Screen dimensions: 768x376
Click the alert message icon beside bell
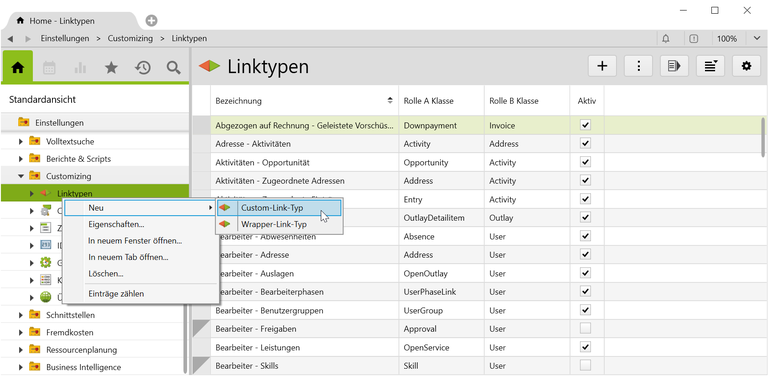pyautogui.click(x=693, y=39)
